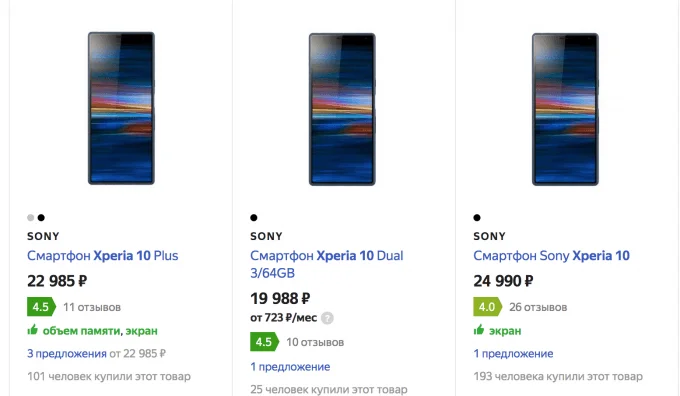Open 1 предложение link under Sony Xperia 10

coord(513,353)
